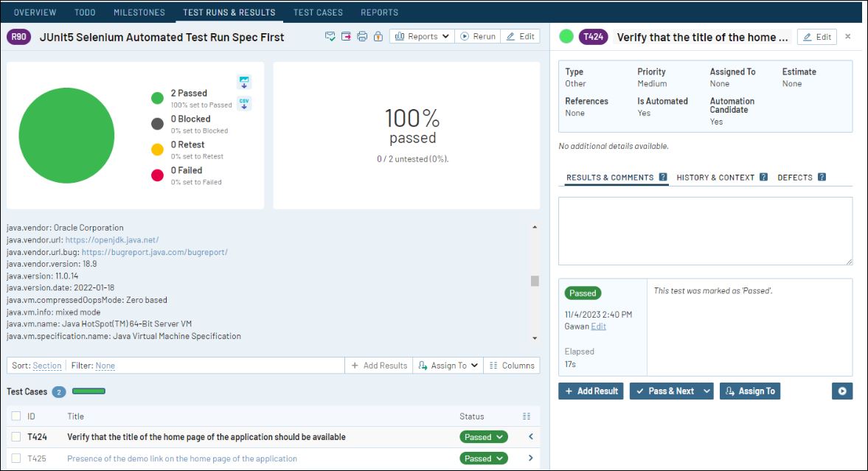This screenshot has width=868, height=471.
Task: Download the chart as an image
Action: click(244, 81)
